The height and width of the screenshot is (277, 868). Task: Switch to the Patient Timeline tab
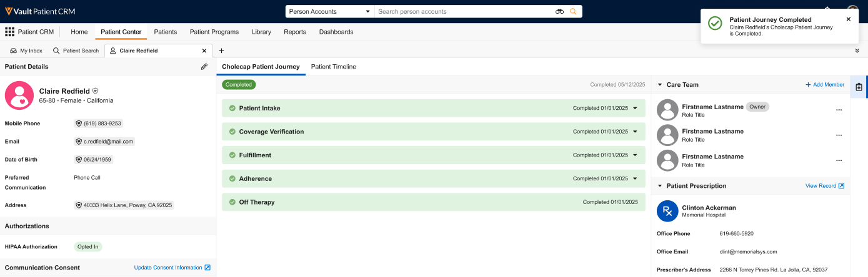333,67
